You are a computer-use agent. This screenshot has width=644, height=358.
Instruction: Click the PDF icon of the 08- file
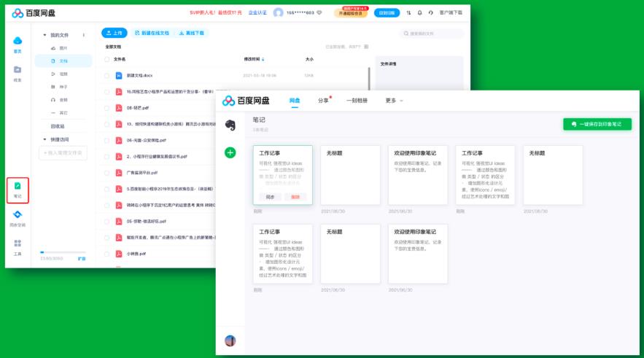pyautogui.click(x=119, y=108)
